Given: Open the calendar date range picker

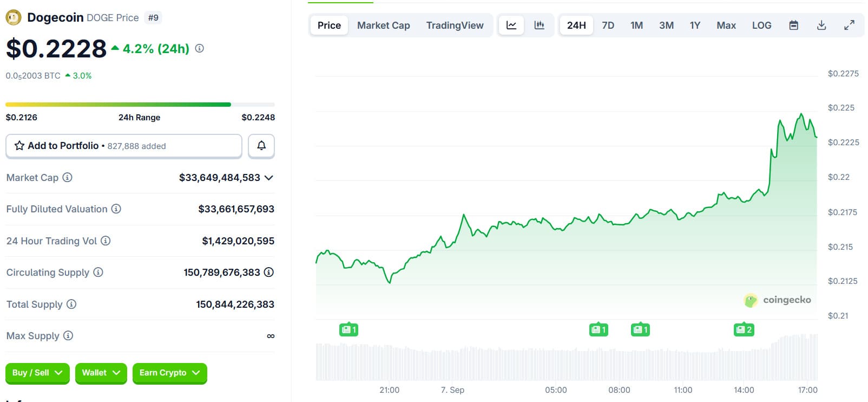Looking at the screenshot, I should [794, 25].
